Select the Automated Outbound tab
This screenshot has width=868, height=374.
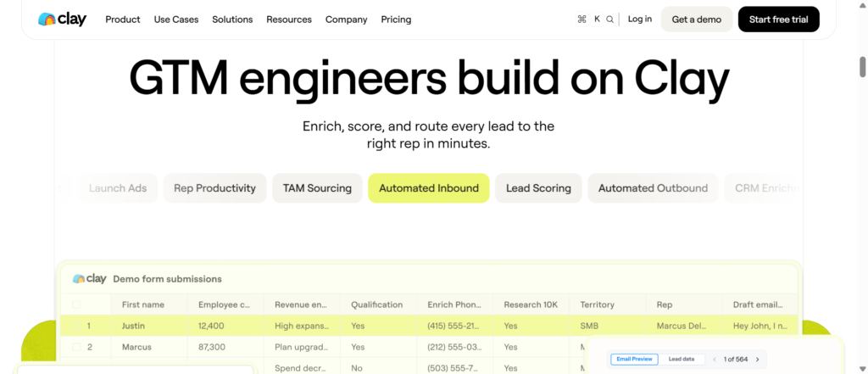pyautogui.click(x=654, y=188)
